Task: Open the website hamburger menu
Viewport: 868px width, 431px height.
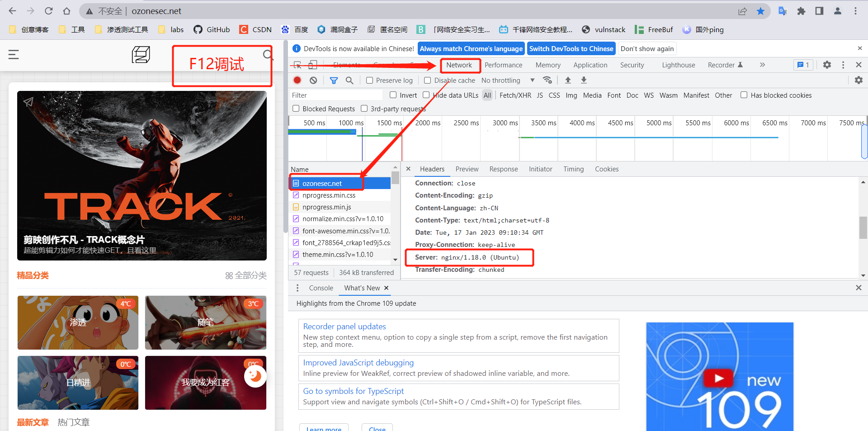Action: pyautogui.click(x=14, y=55)
